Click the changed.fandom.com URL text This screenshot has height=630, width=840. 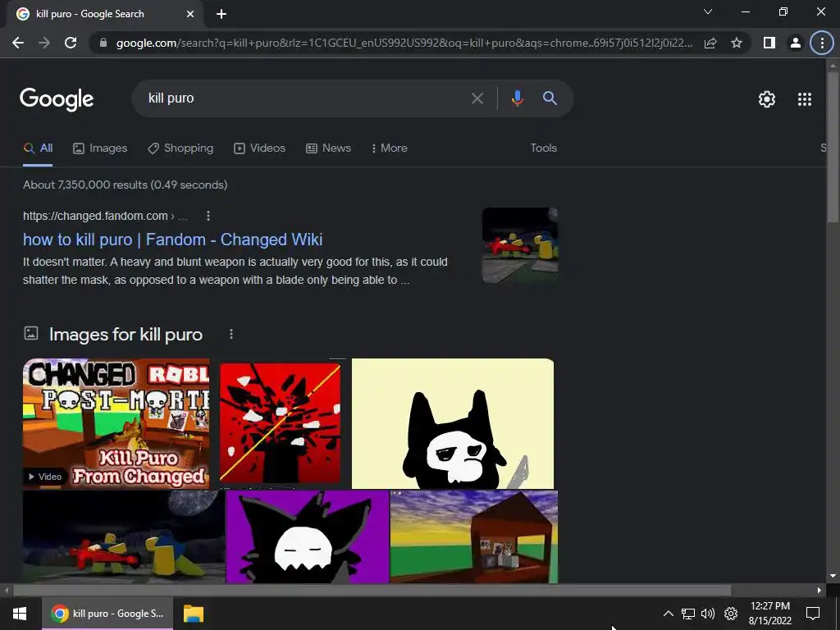tap(95, 216)
